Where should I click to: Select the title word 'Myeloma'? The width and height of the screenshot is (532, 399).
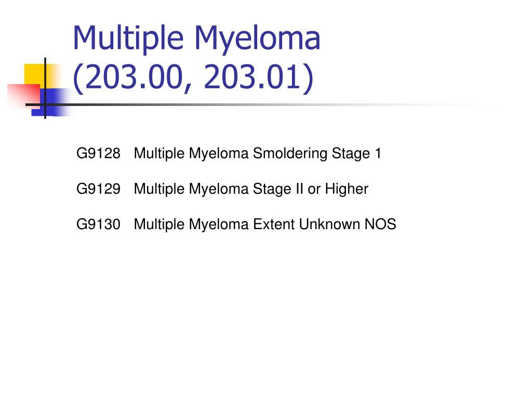pos(257,38)
